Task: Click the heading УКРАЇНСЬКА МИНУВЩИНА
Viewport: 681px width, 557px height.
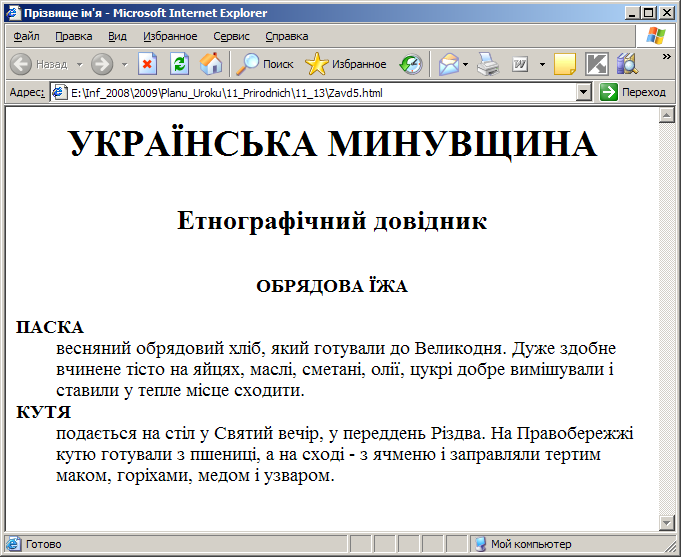Action: pyautogui.click(x=334, y=144)
